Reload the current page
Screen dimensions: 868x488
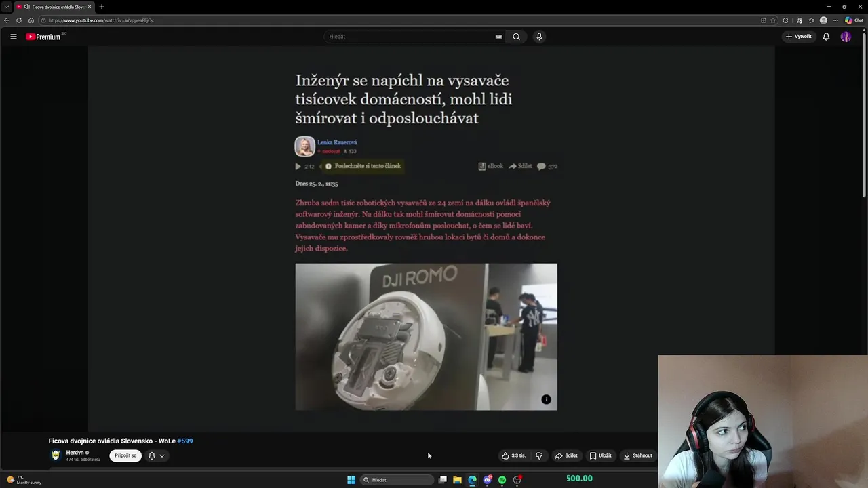pos(19,20)
